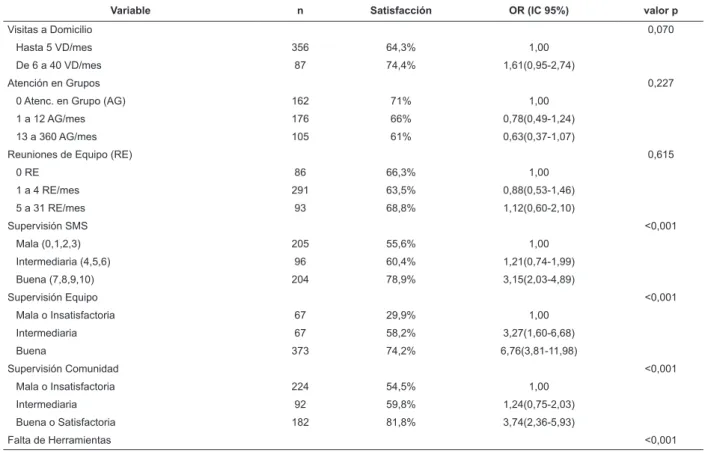The image size is (705, 452).
Task: Click the Supervisión SMS heading
Action: tap(48, 226)
